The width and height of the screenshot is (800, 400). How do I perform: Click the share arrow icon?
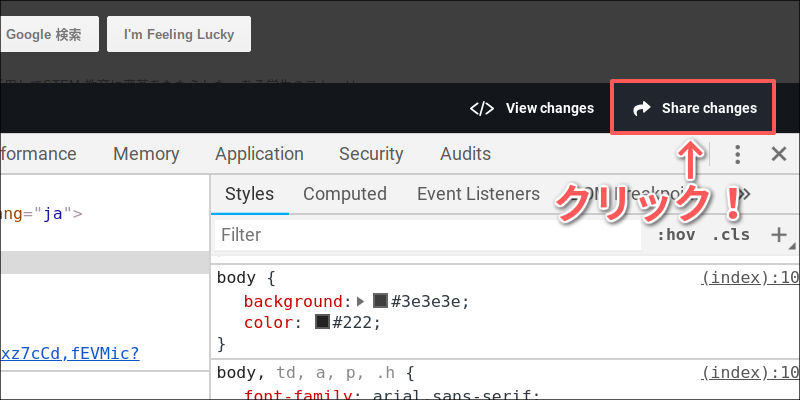[641, 108]
